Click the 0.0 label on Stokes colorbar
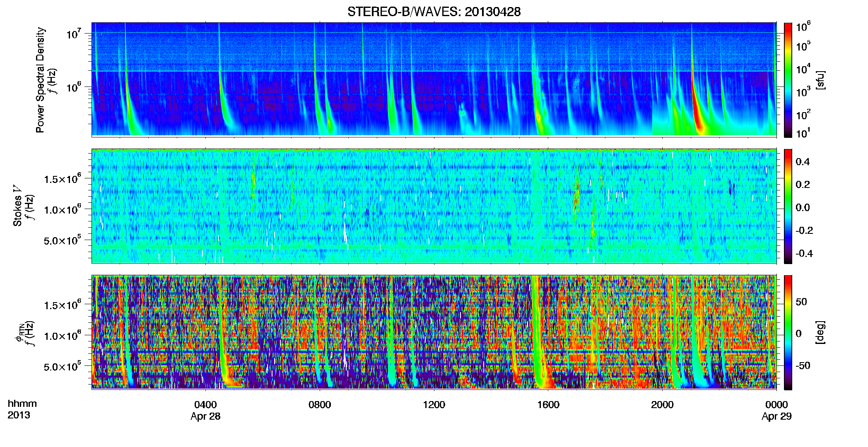 point(803,207)
